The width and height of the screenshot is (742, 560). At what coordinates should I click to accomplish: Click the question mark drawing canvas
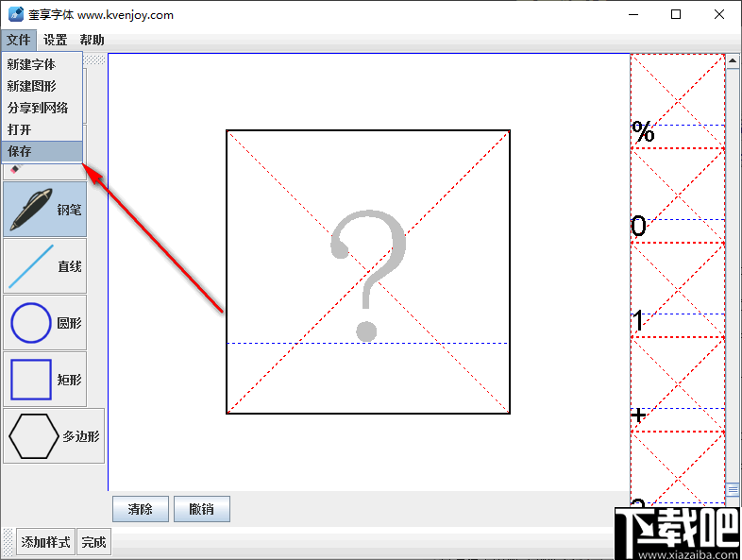[x=368, y=272]
